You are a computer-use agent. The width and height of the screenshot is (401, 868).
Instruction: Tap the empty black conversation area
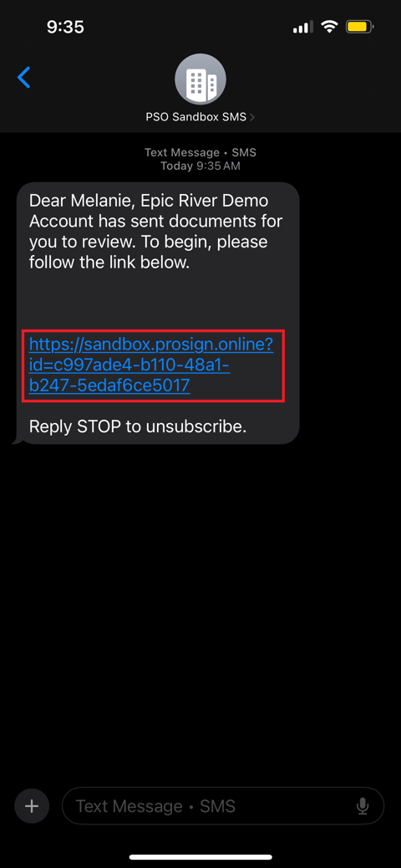pos(200,609)
